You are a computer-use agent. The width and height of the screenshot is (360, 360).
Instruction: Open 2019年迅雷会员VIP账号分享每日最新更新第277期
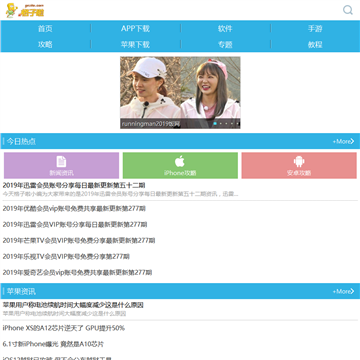coord(75,225)
